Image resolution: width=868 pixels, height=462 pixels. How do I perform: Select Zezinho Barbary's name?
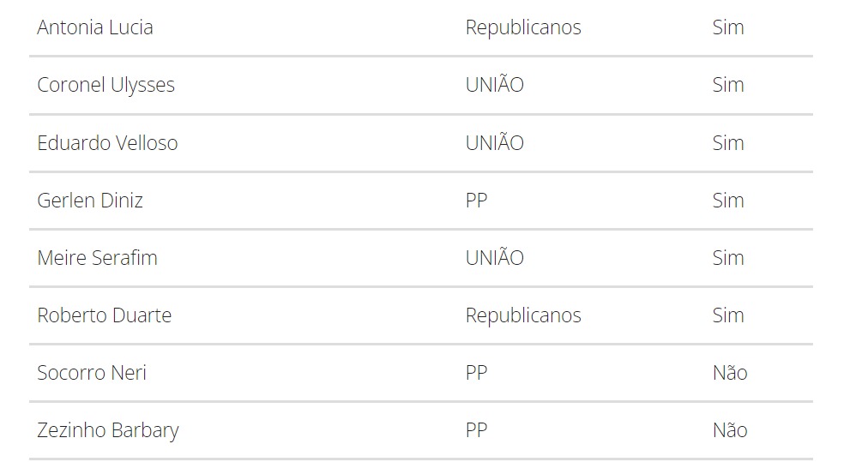(108, 431)
